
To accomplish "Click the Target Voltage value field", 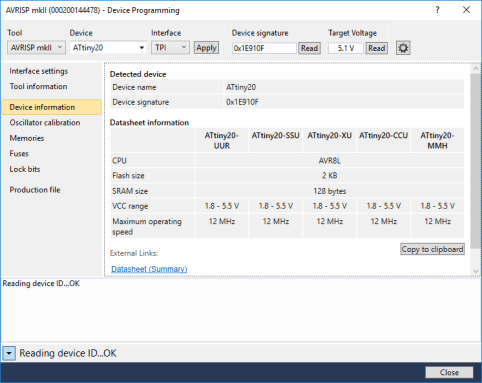I will click(x=346, y=48).
